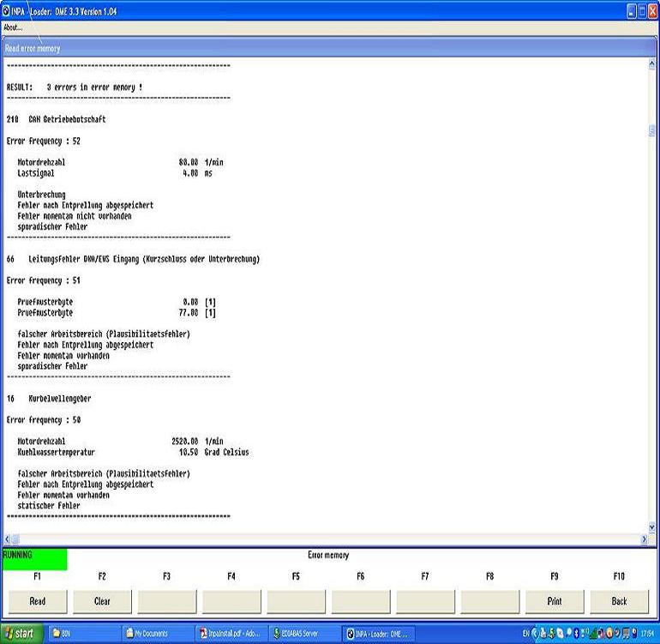Click the system tray clock
Image resolution: width=660 pixels, height=644 pixels.
pyautogui.click(x=647, y=634)
